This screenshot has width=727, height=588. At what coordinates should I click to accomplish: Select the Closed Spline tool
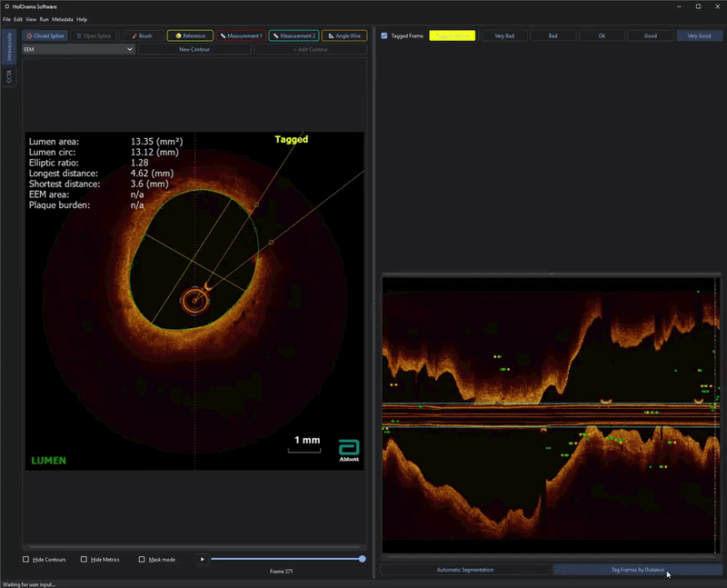[x=45, y=35]
